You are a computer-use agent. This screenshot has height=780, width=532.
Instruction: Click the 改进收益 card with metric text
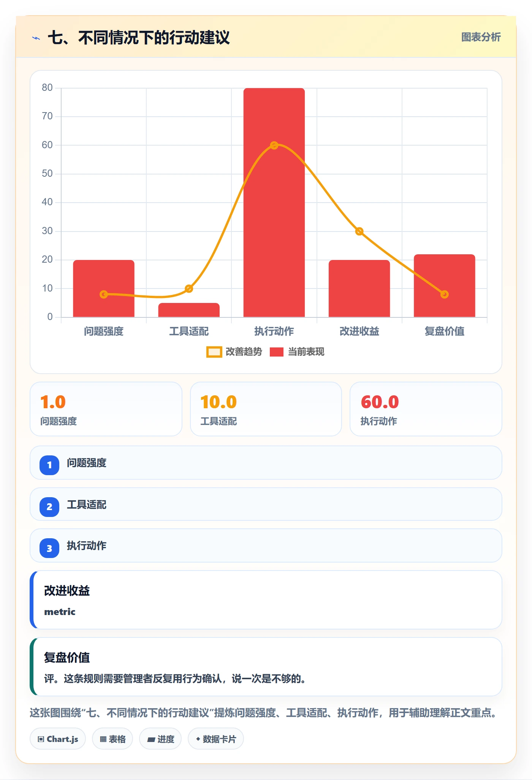coord(266,600)
